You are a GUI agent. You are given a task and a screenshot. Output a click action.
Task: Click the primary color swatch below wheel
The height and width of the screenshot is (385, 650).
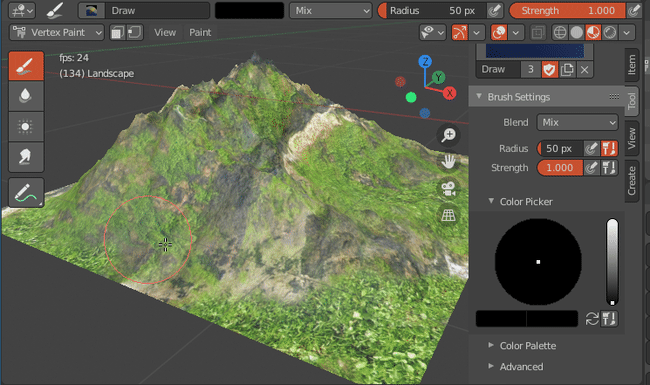click(501, 319)
